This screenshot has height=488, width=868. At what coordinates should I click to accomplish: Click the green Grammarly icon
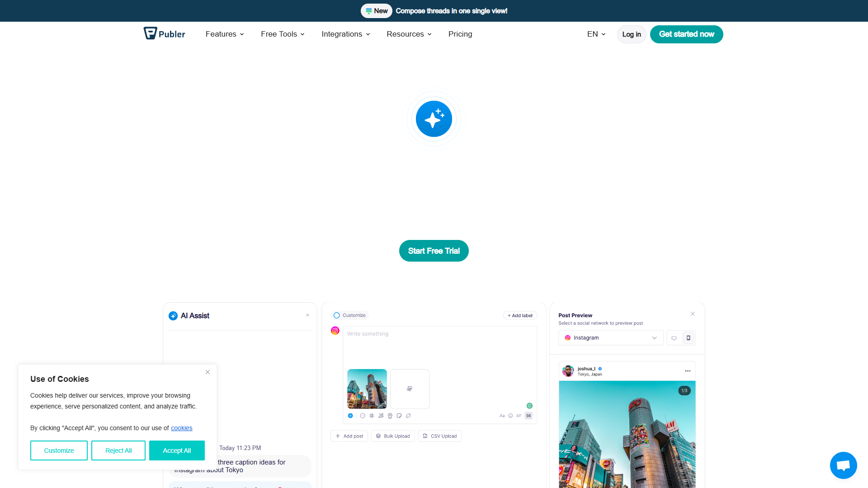click(x=529, y=406)
